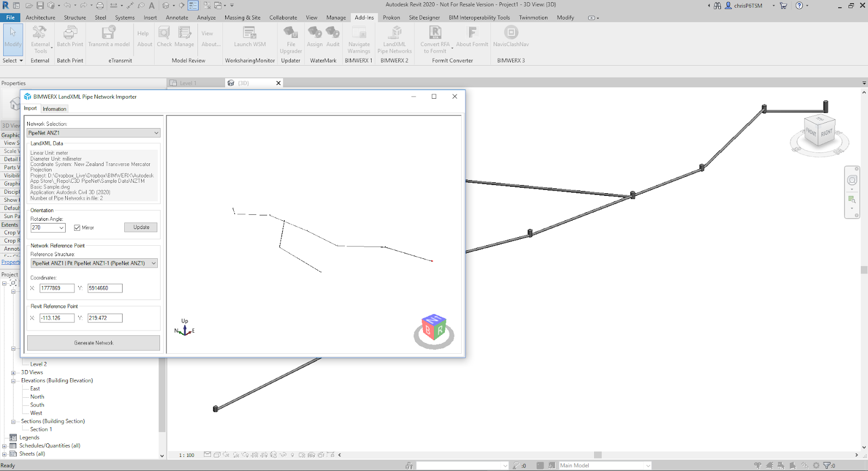Image resolution: width=868 pixels, height=471 pixels.
Task: Click the 3D view horizontal scrollbar thumb
Action: click(598, 455)
